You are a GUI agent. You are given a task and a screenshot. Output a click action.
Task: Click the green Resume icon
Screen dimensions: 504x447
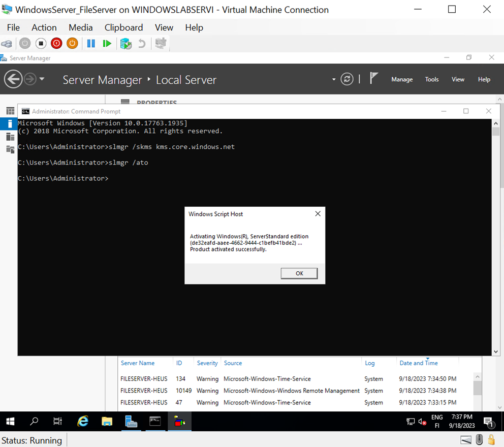coord(107,43)
